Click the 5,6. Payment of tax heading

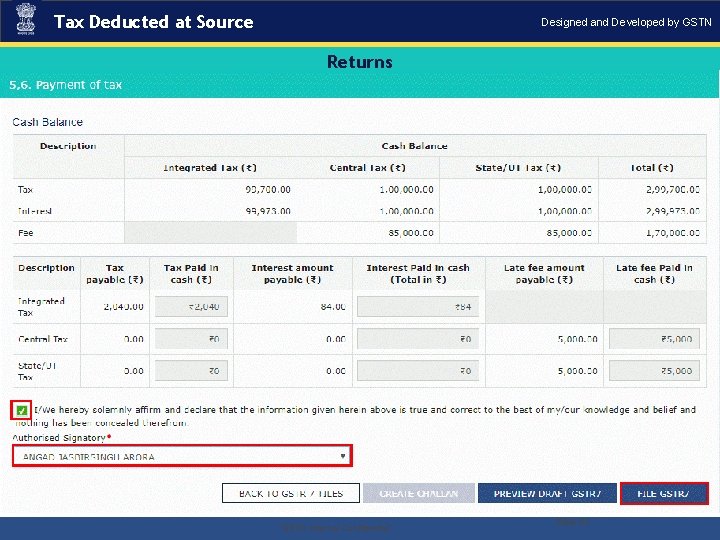(x=65, y=85)
